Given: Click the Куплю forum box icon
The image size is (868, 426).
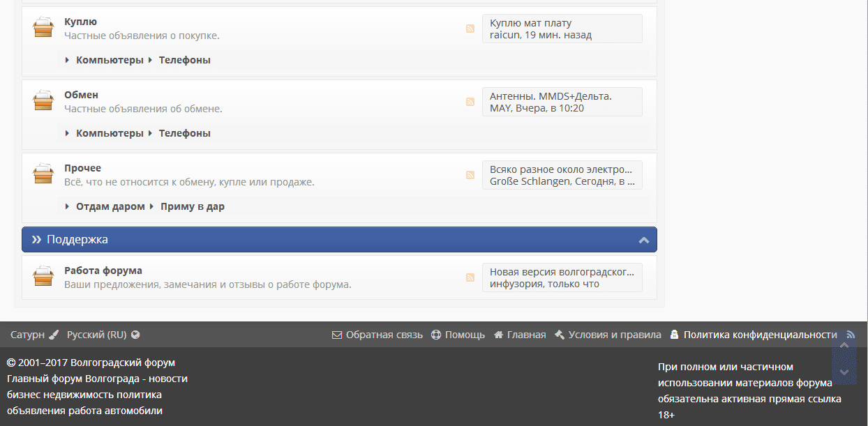Looking at the screenshot, I should pos(43,28).
